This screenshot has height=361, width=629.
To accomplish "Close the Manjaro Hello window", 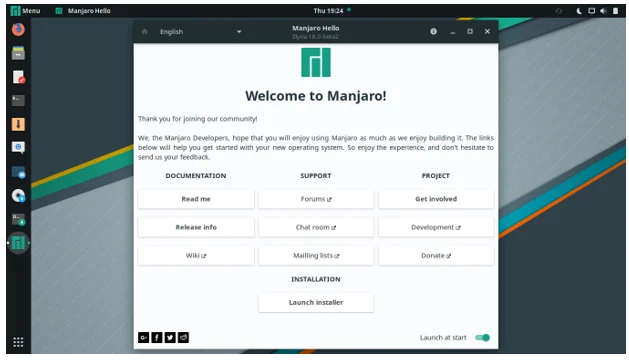I will [487, 31].
